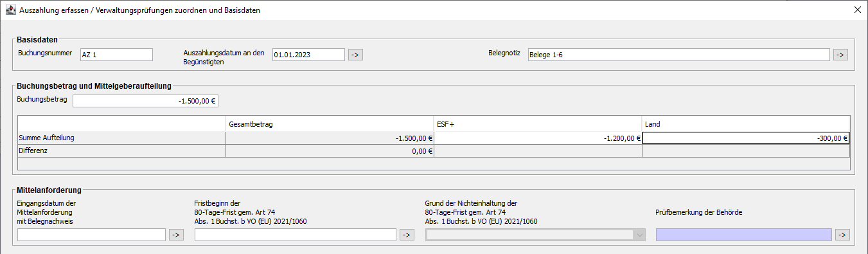Click into the Buchungsnummer field
This screenshot has height=254, width=868.
click(116, 55)
